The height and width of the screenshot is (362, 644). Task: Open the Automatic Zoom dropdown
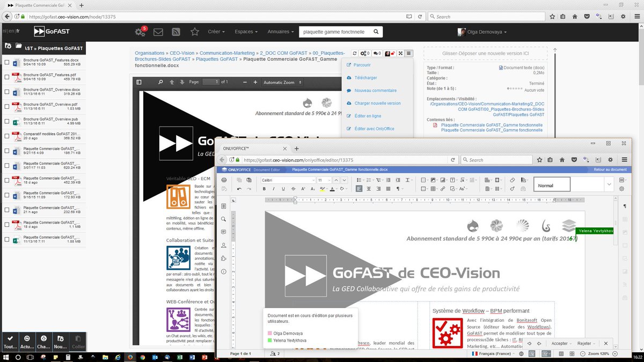coord(282,82)
